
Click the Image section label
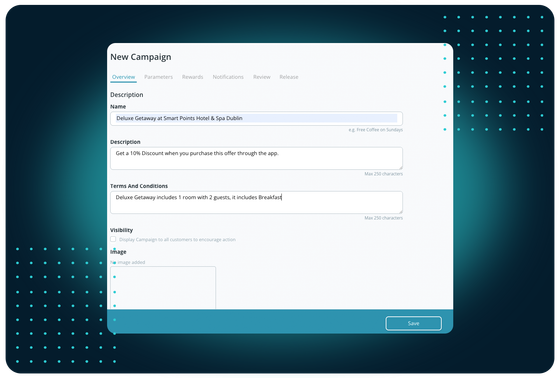118,252
